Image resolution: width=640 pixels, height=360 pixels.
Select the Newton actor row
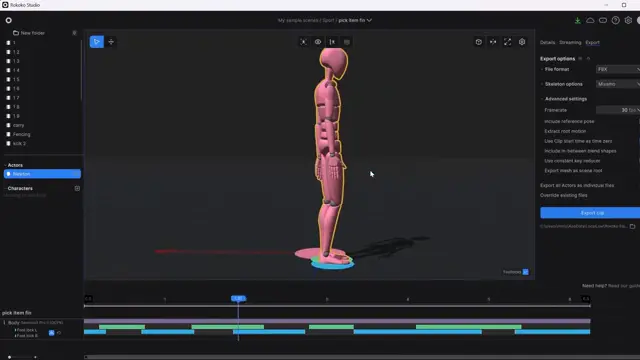tap(42, 174)
